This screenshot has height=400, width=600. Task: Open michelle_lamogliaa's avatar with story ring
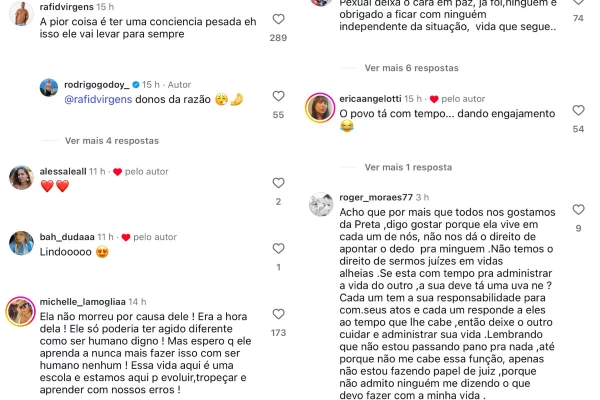point(21,311)
